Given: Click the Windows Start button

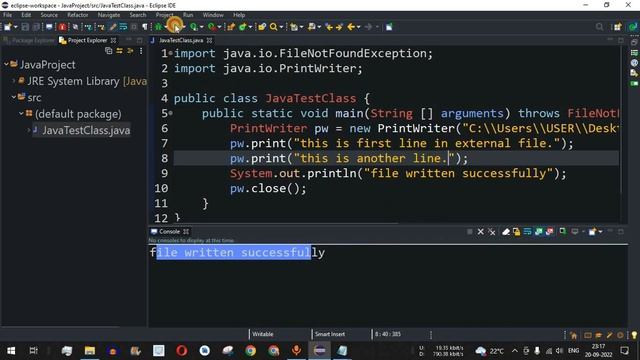Looking at the screenshot, I should [x=11, y=351].
